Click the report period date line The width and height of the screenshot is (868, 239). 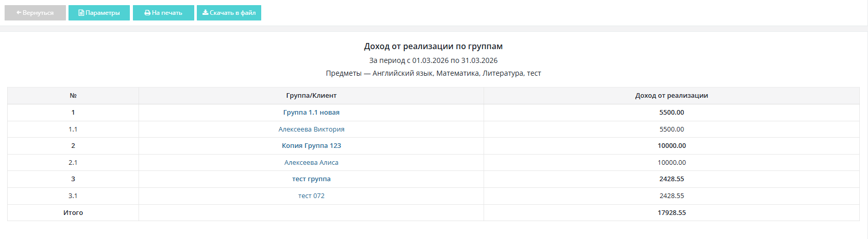click(433, 60)
